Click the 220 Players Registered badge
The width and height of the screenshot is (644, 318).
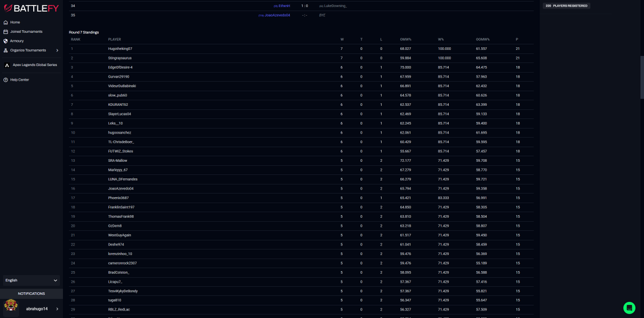coord(566,6)
